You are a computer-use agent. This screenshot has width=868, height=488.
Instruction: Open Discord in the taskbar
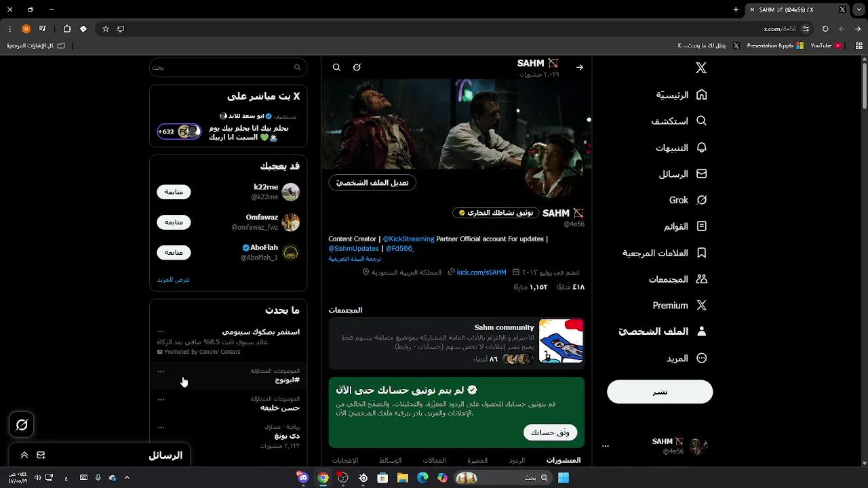(x=303, y=478)
